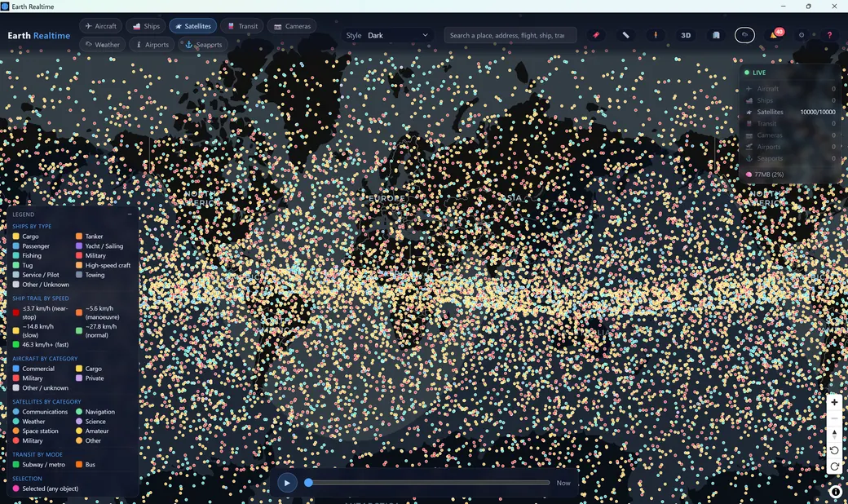Click the EUROPE map label
Viewport: 848px width, 504px height.
(x=386, y=198)
